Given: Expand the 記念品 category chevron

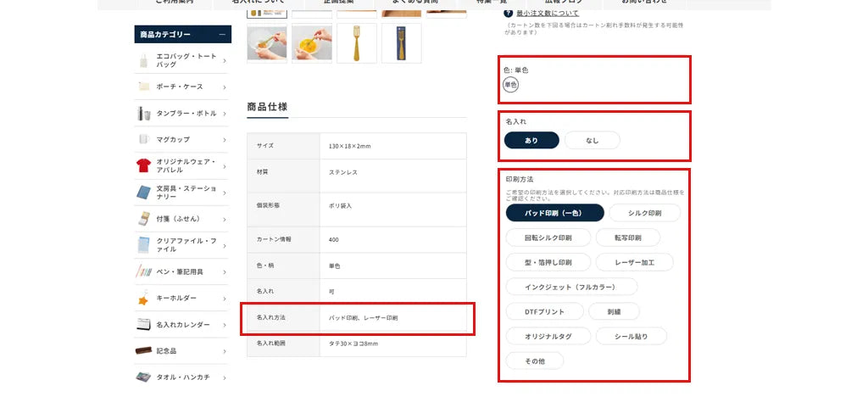Looking at the screenshot, I should click(x=224, y=350).
